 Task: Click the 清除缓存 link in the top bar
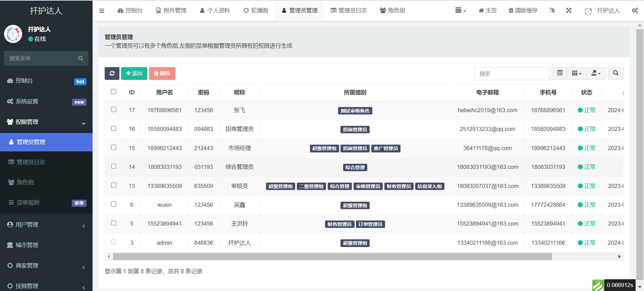[x=523, y=11]
